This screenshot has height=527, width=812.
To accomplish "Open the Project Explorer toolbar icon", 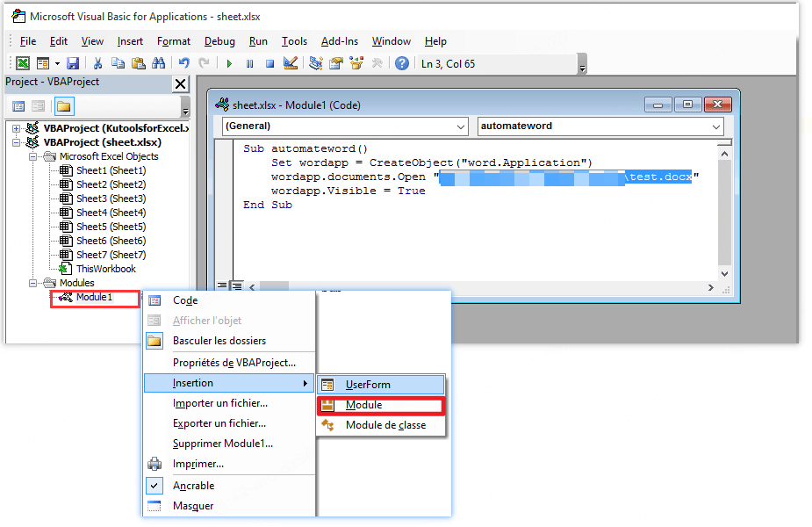I will 316,63.
